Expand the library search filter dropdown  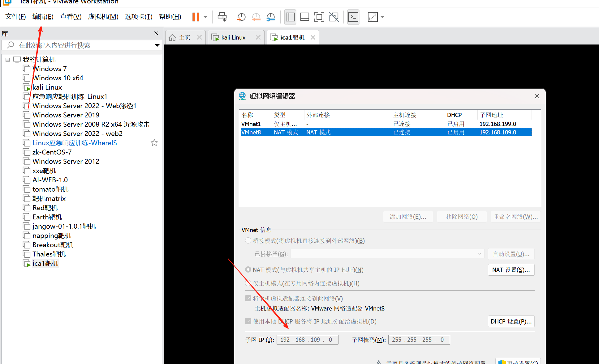[x=157, y=45]
